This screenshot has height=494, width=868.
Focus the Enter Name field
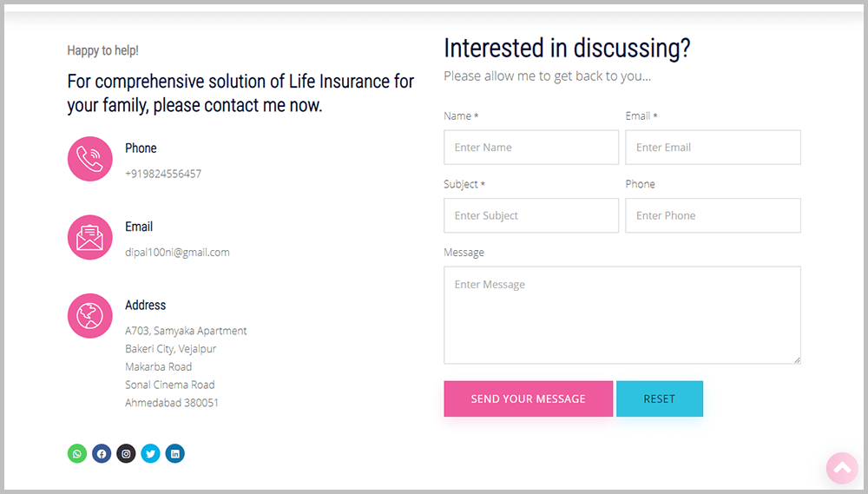coord(531,148)
